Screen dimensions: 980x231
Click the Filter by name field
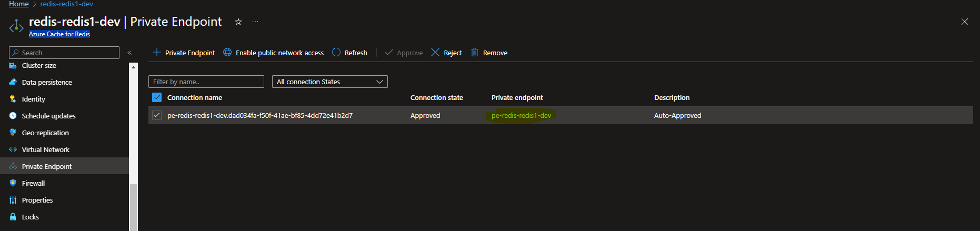[206, 82]
